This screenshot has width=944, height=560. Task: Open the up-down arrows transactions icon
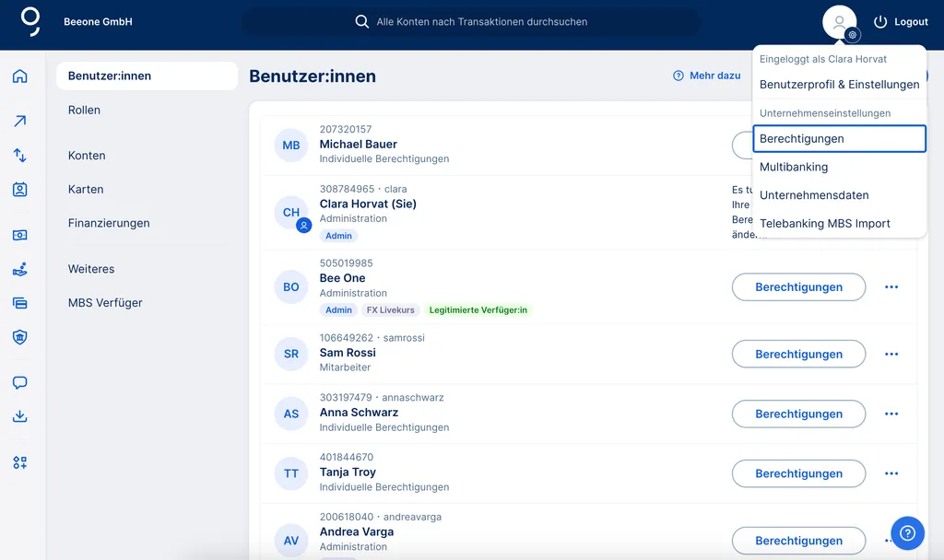coord(19,156)
